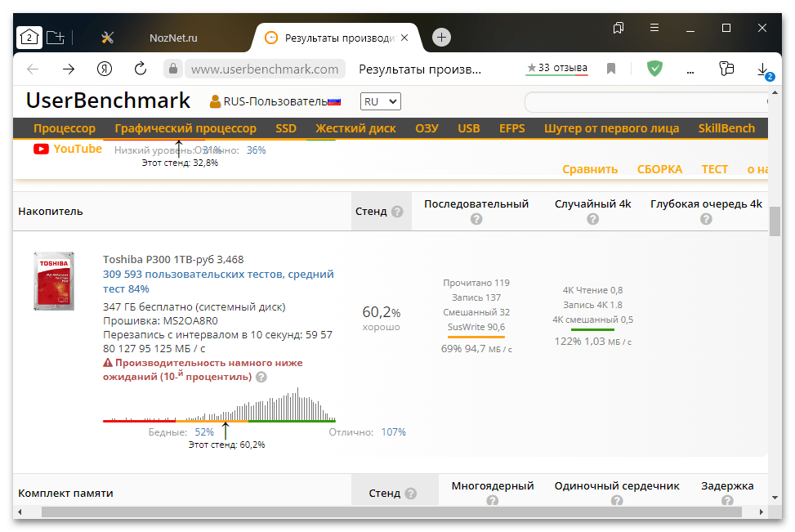
Task: Click the vertical scrollbar thumb
Action: coord(775,221)
